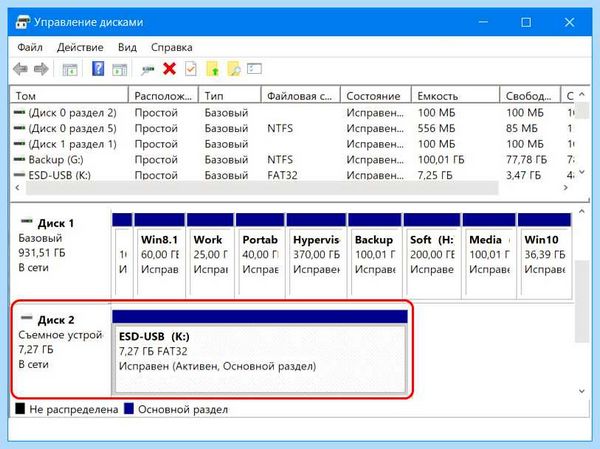Click the right arrow of horizontal scrollbar
600x449 pixels.
[566, 188]
